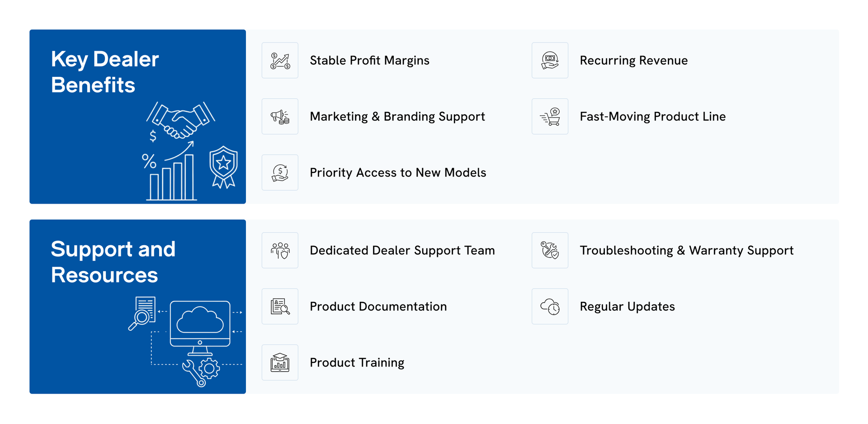This screenshot has height=424, width=868.
Task: Click the Product Documentation magnifier icon
Action: [280, 307]
